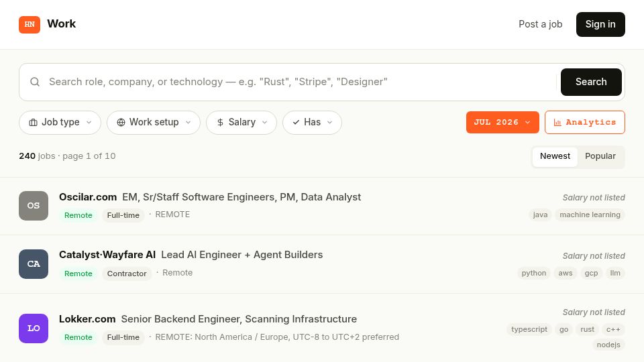Image resolution: width=644 pixels, height=362 pixels.
Task: Click the '240 jobs · page 1 of 10' text
Action: tap(67, 156)
